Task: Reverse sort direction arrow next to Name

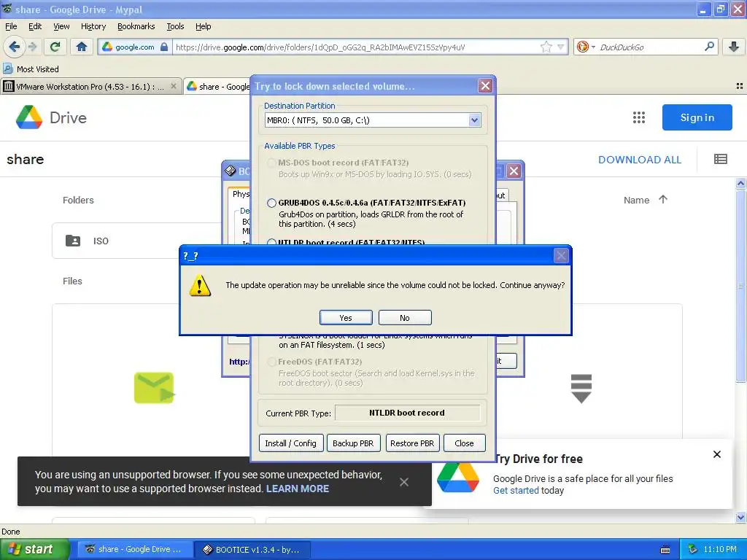Action: click(x=663, y=200)
